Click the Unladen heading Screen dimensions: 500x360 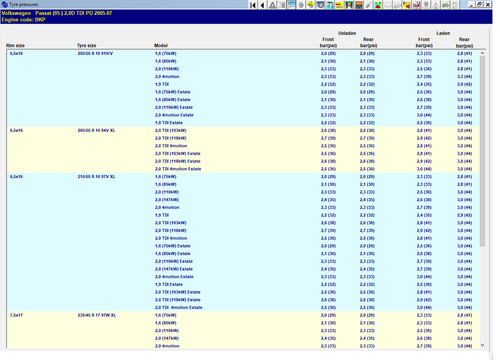pyautogui.click(x=347, y=33)
